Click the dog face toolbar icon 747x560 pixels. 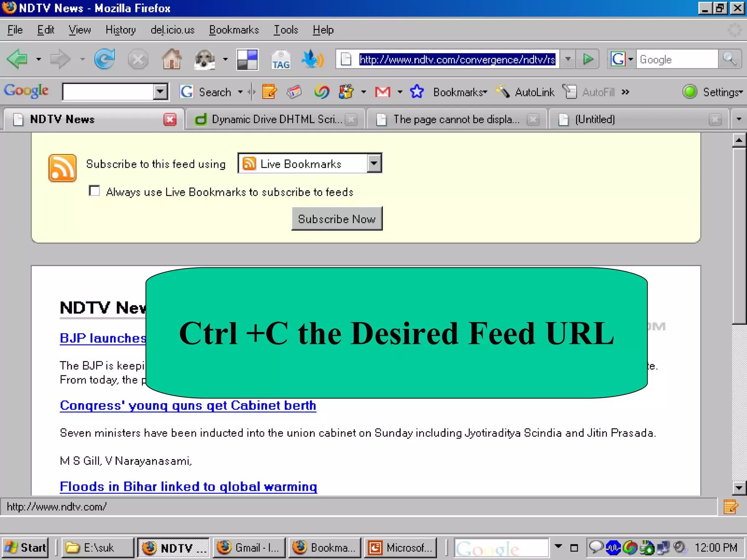tap(205, 59)
